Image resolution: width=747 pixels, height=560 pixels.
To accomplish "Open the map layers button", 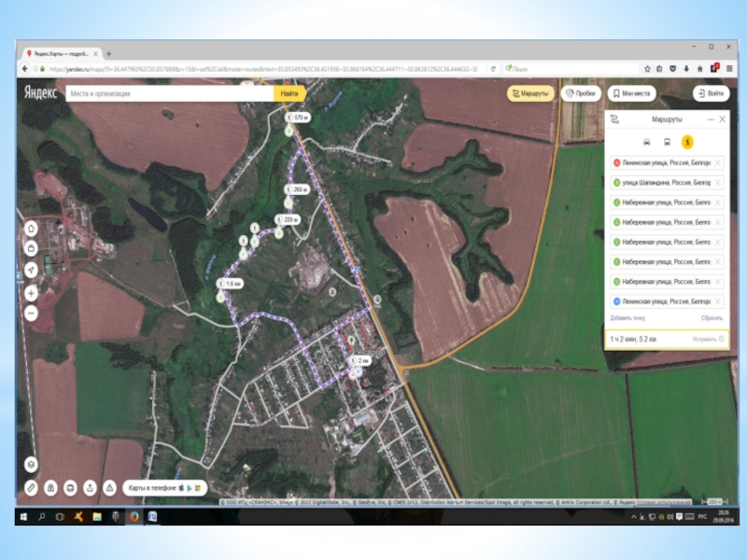I will (x=31, y=464).
